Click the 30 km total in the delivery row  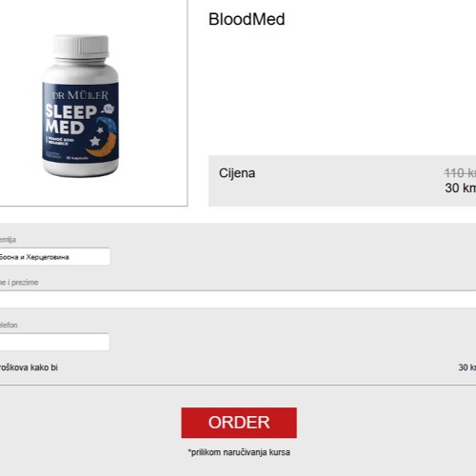pos(467,367)
